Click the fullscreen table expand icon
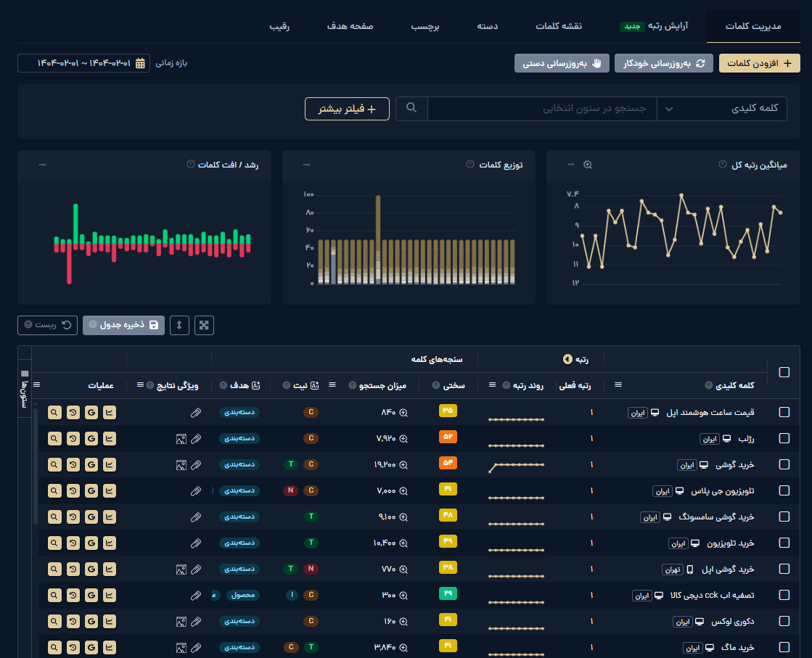The image size is (812, 658). tap(205, 325)
